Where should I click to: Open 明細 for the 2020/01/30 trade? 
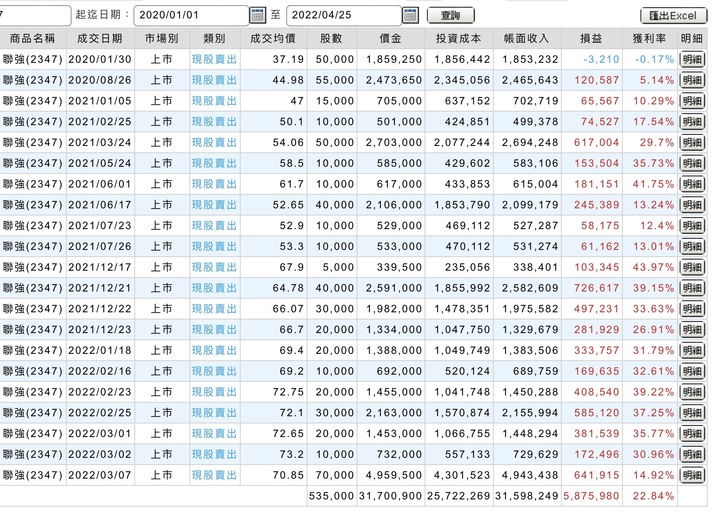692,59
